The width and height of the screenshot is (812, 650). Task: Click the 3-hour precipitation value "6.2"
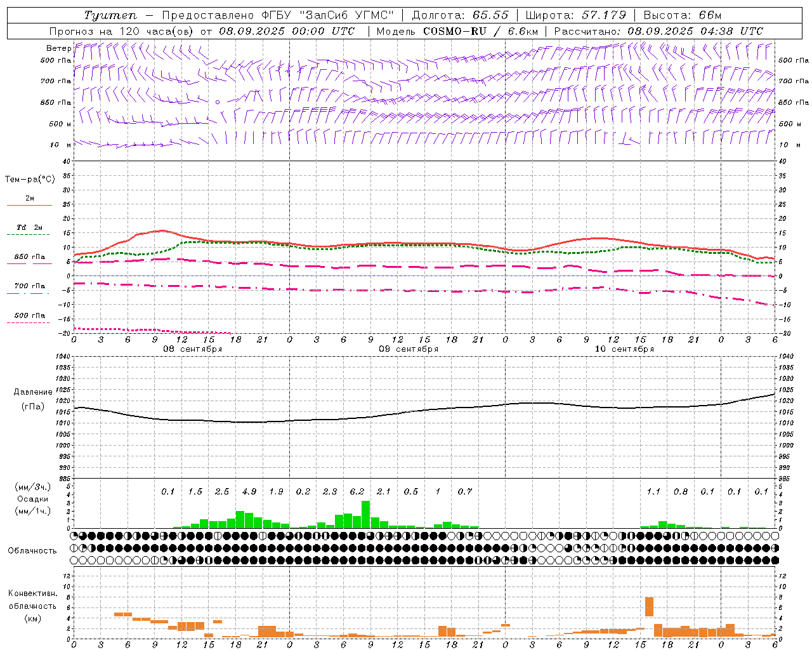click(357, 492)
